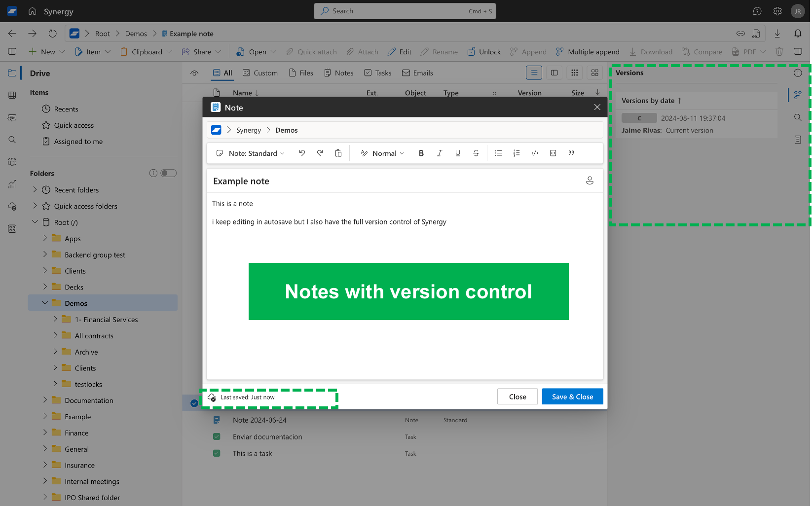Go back to the previous location
Viewport: 812px width, 506px height.
click(x=12, y=34)
